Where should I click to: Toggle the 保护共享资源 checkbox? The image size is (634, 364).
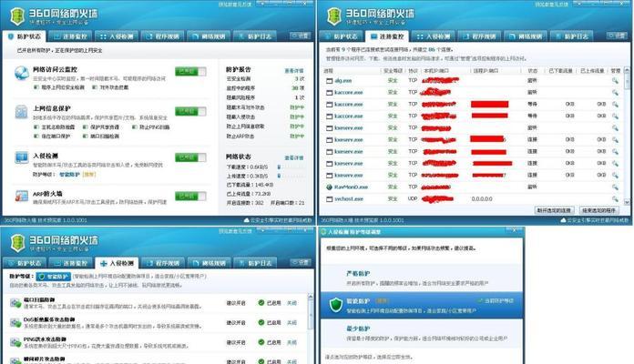(x=85, y=126)
